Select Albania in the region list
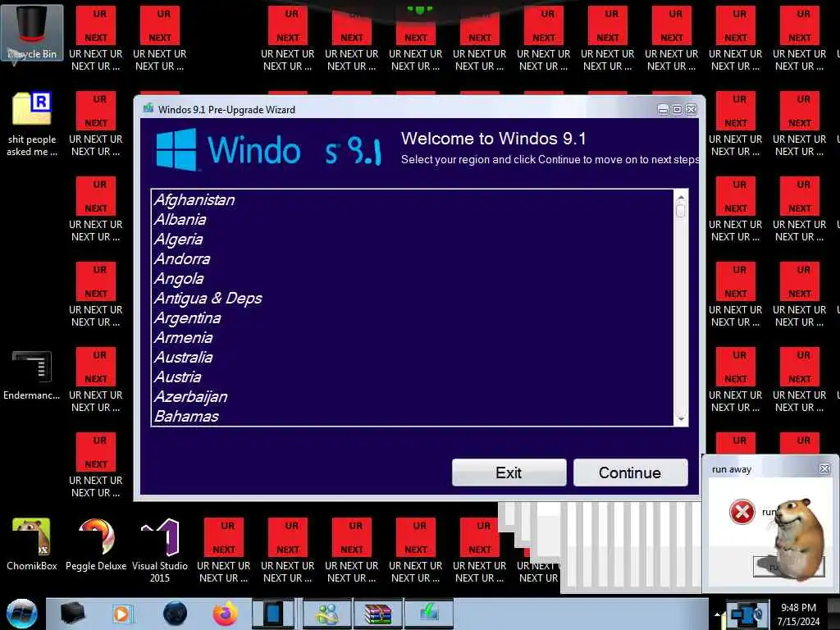The height and width of the screenshot is (630, 840). 413,220
